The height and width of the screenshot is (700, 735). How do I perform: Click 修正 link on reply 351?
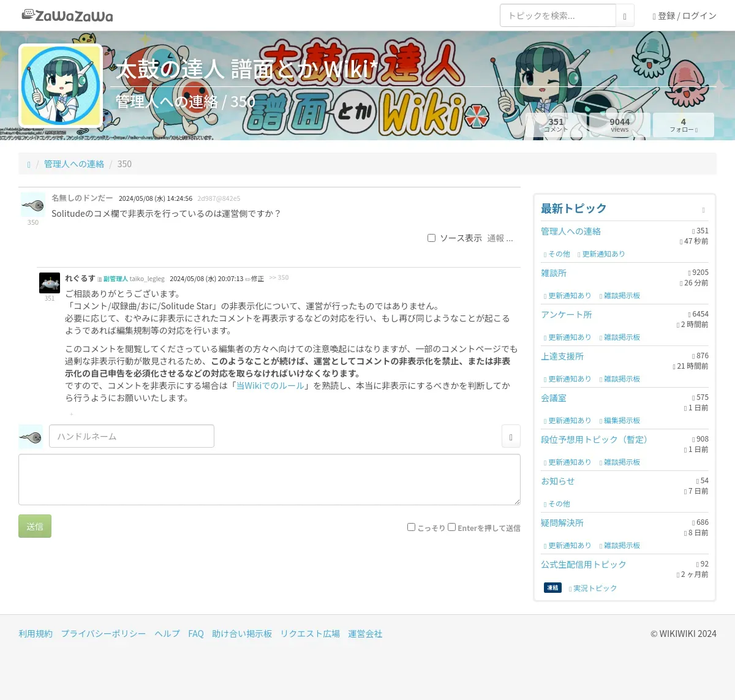(x=255, y=279)
